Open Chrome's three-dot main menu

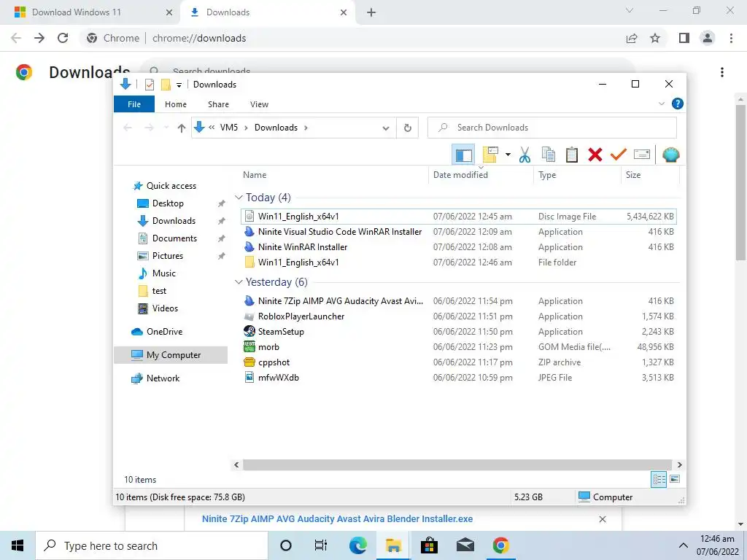(x=731, y=38)
